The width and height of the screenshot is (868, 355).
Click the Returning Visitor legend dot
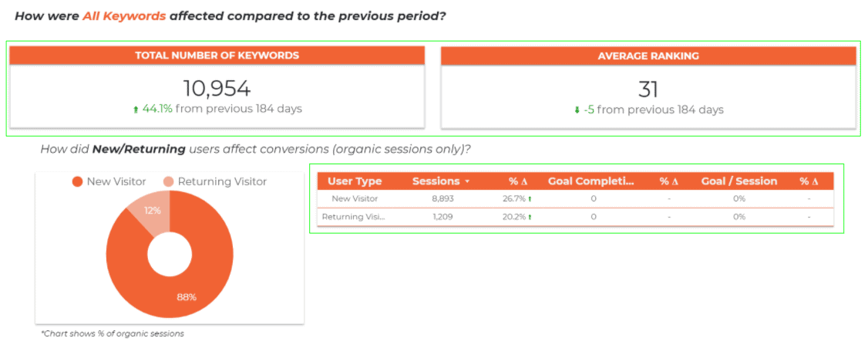pos(168,181)
